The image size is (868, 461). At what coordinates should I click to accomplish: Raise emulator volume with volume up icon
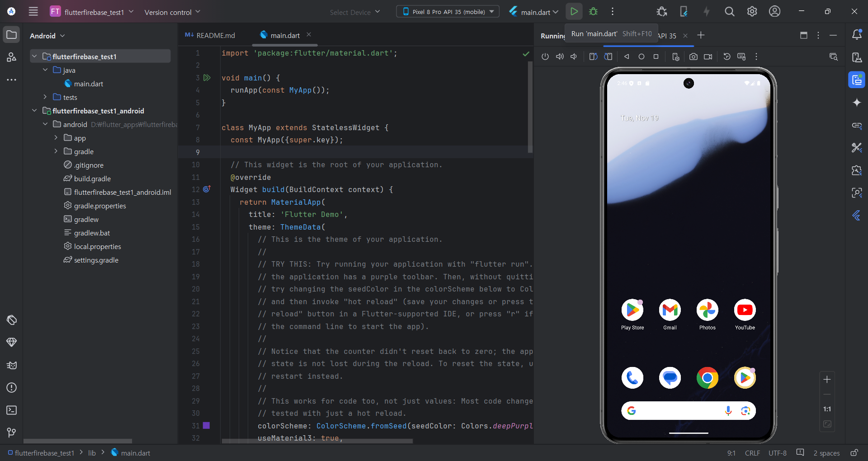[560, 56]
